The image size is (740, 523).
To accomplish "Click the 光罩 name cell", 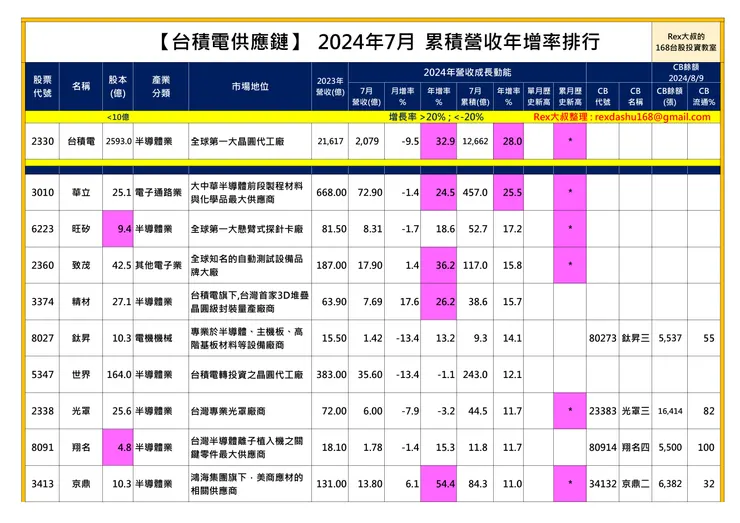I will click(x=81, y=411).
